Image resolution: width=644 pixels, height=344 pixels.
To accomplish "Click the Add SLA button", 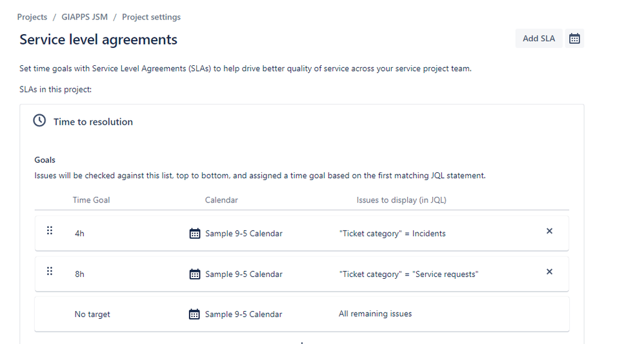I will click(539, 39).
